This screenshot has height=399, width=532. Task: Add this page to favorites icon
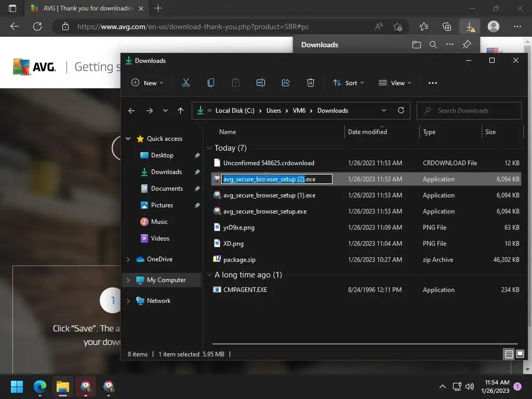pos(397,26)
